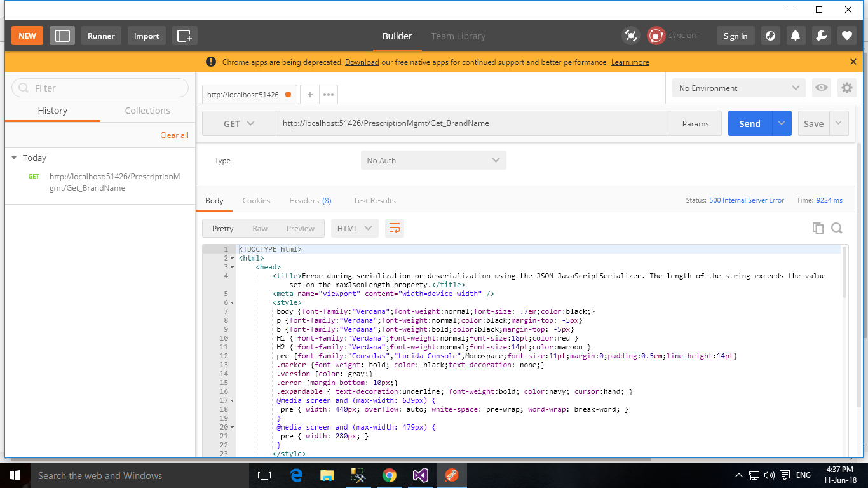Follow the Download link in banner
Image resolution: width=868 pixels, height=488 pixels.
[x=362, y=62]
